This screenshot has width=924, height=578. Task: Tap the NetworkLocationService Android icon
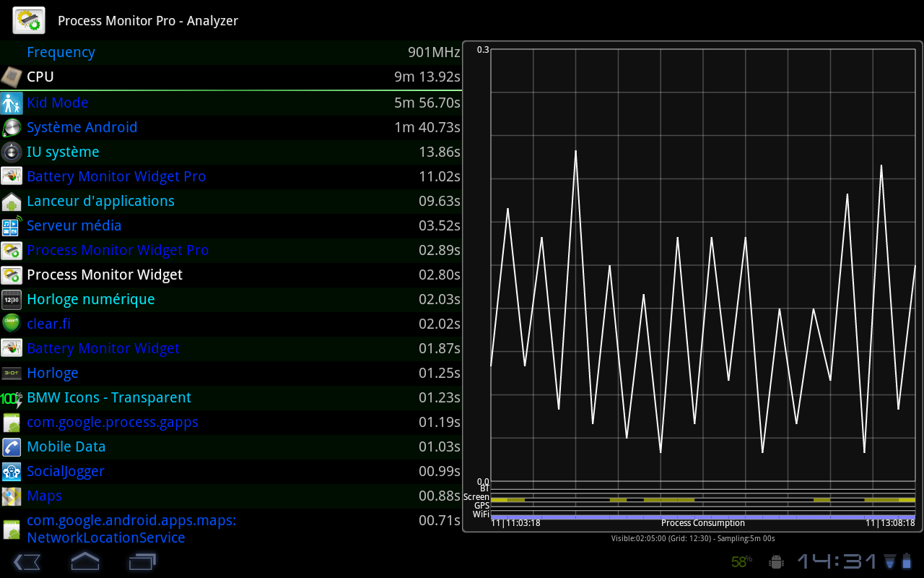[x=12, y=529]
